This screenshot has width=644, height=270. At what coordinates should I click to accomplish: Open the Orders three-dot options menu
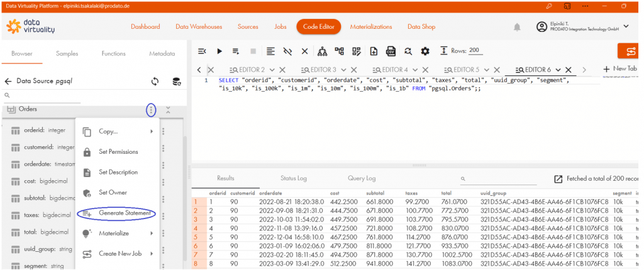pos(151,110)
